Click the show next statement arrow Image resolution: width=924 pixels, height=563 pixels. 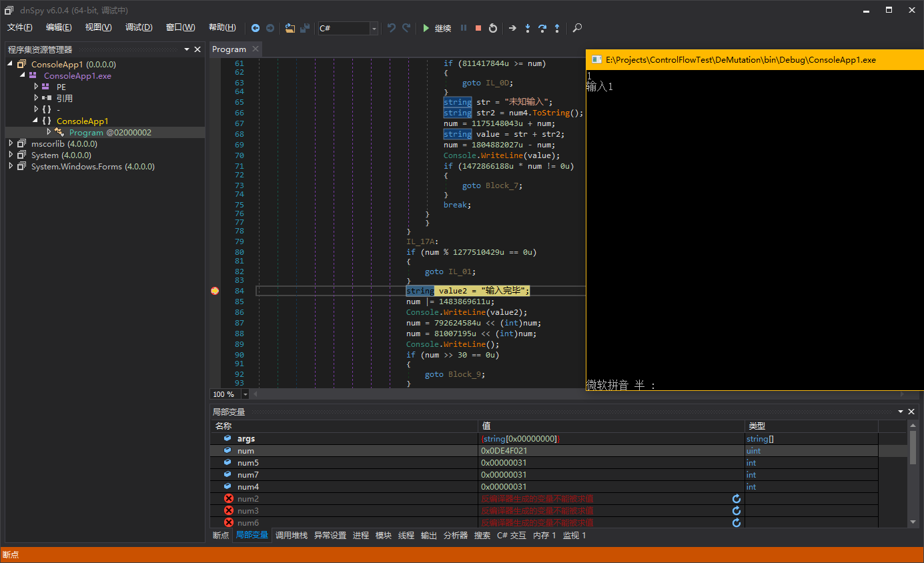tap(512, 28)
